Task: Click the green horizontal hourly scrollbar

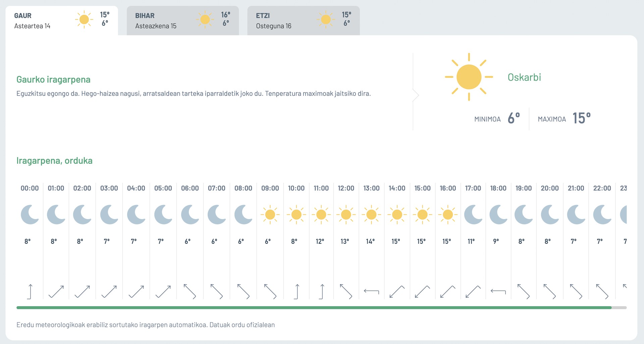Action: coord(314,307)
